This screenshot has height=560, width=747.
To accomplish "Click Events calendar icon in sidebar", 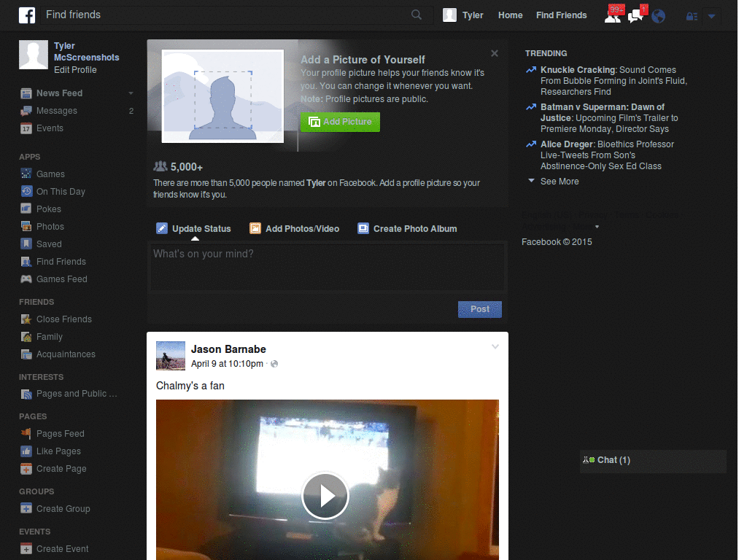I will (26, 128).
